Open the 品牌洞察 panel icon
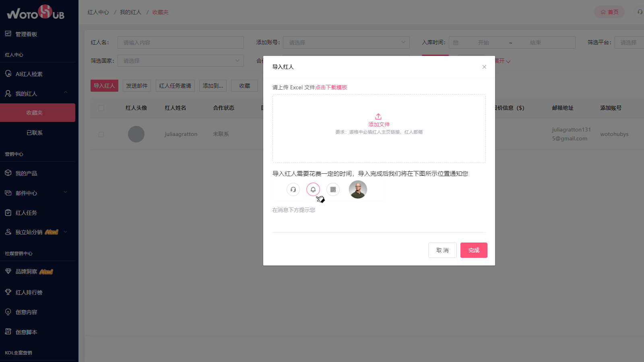 click(8, 271)
